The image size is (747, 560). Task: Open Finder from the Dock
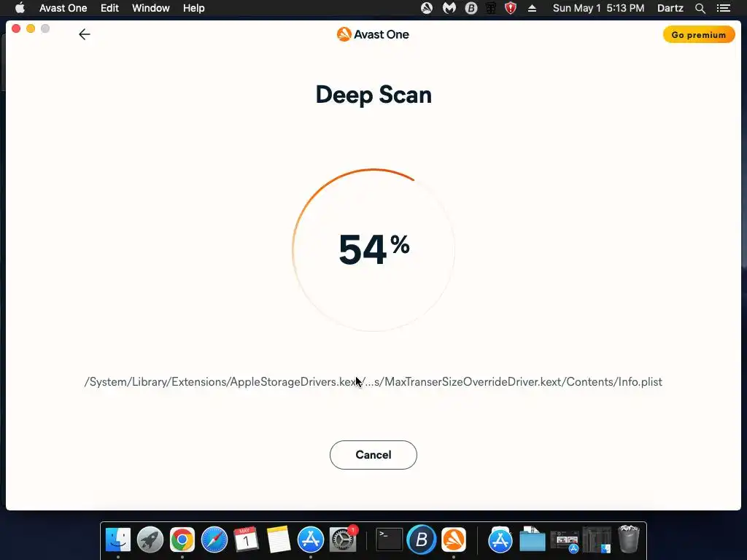click(x=117, y=540)
